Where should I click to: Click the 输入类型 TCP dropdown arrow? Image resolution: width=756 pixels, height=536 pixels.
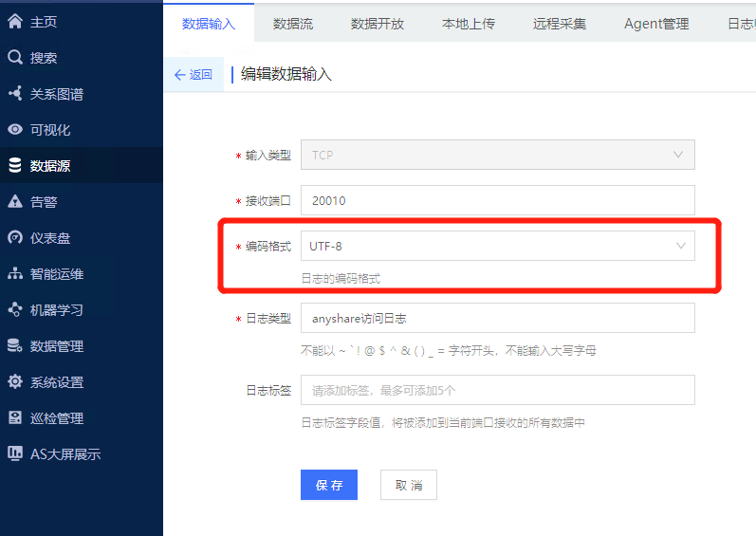pos(678,155)
